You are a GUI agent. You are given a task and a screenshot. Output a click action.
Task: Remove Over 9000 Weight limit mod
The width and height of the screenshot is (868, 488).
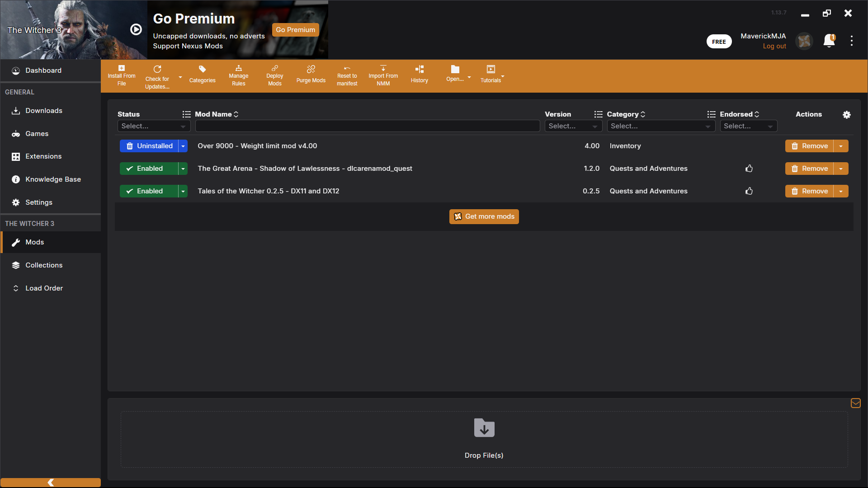click(809, 146)
